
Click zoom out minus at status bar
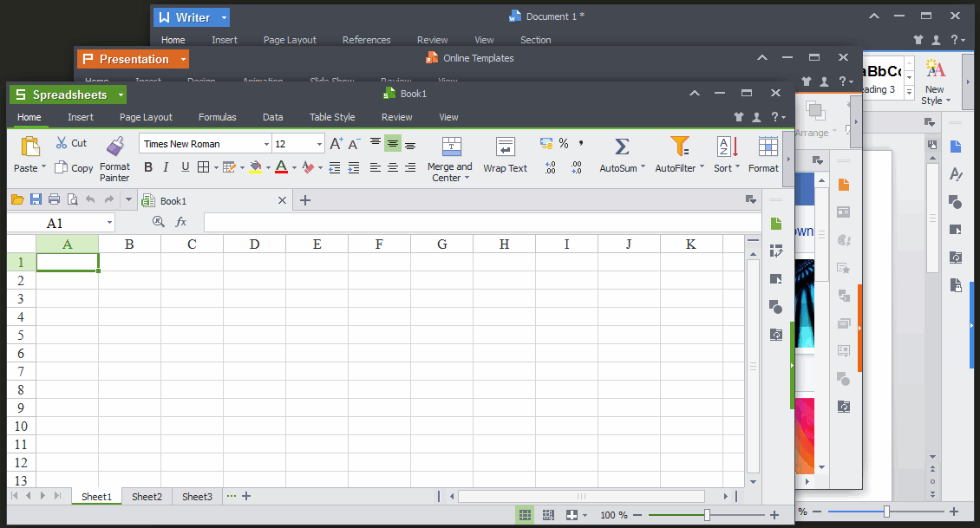pos(637,516)
